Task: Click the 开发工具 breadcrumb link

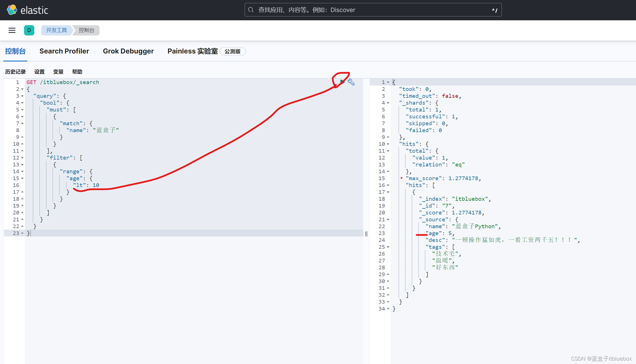Action: [x=56, y=30]
